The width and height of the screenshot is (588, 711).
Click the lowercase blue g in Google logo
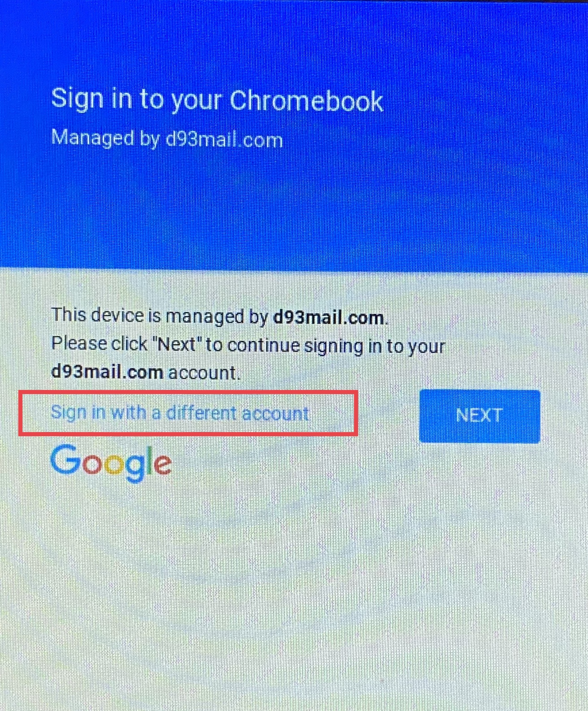[x=136, y=468]
